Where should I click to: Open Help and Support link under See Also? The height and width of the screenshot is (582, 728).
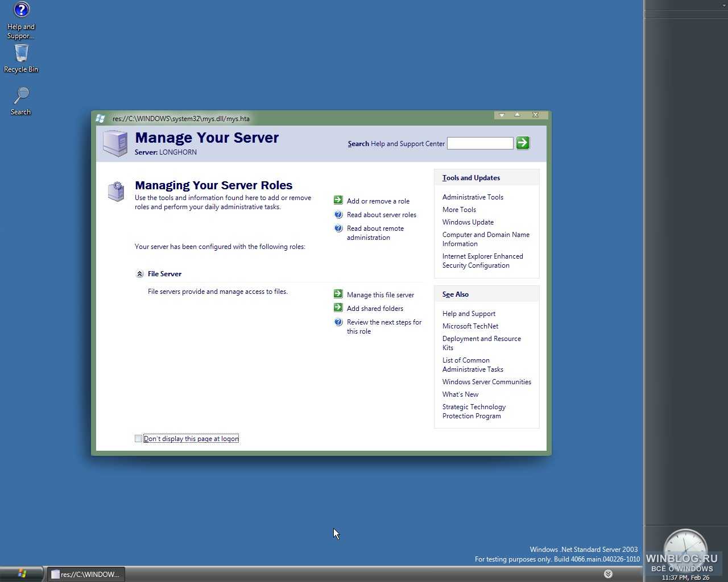tap(469, 314)
